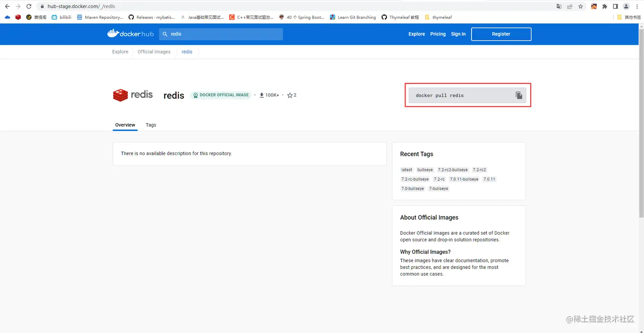Open the blue cloud bookmark
The width and height of the screenshot is (644, 333).
click(x=7, y=17)
